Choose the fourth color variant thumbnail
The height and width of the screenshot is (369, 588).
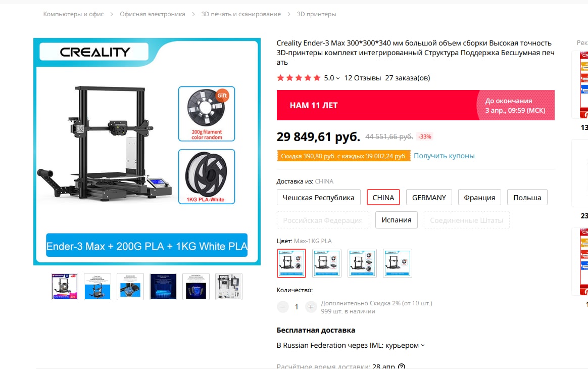(398, 263)
